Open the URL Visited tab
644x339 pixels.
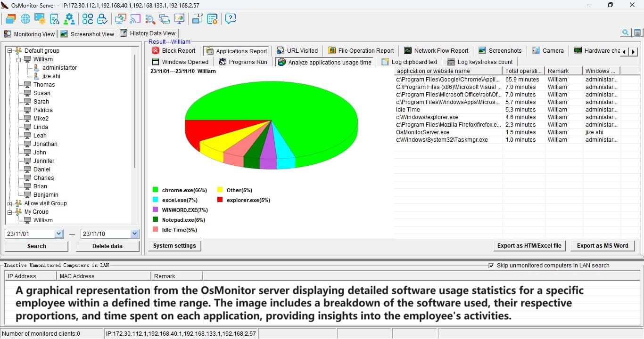297,51
